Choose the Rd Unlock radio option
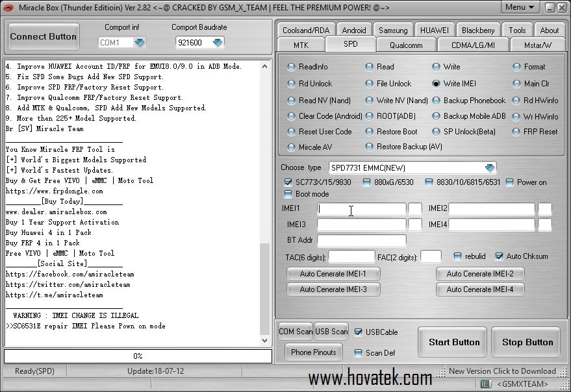571x392 pixels. (x=310, y=84)
